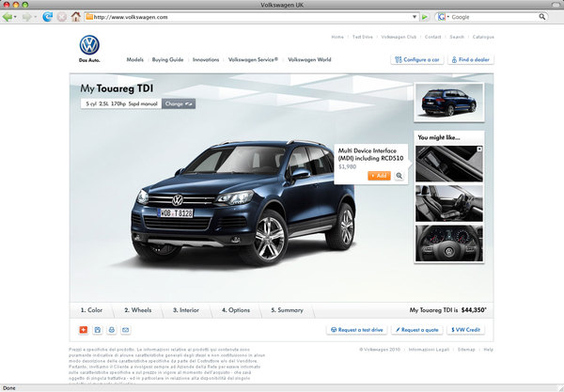Click the red plus icon below step tabs
The height and width of the screenshot is (392, 564).
pos(84,330)
